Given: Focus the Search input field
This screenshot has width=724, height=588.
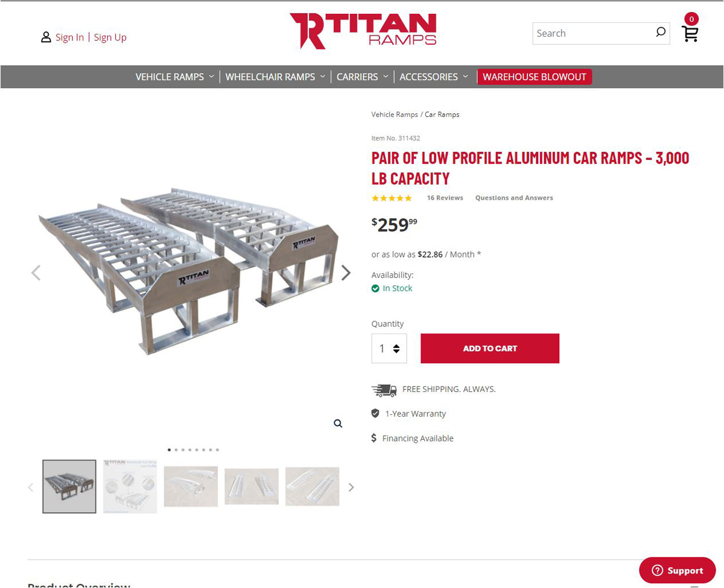Looking at the screenshot, I should [x=594, y=33].
